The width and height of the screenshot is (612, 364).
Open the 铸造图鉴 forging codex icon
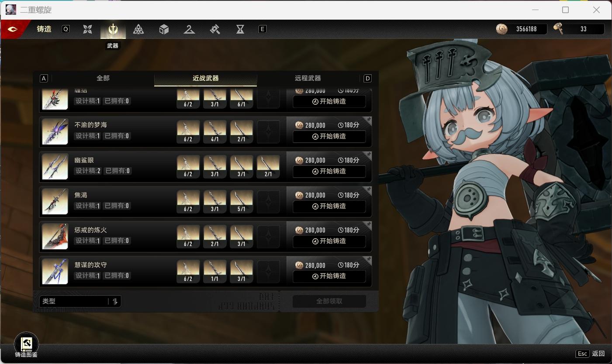(26, 344)
